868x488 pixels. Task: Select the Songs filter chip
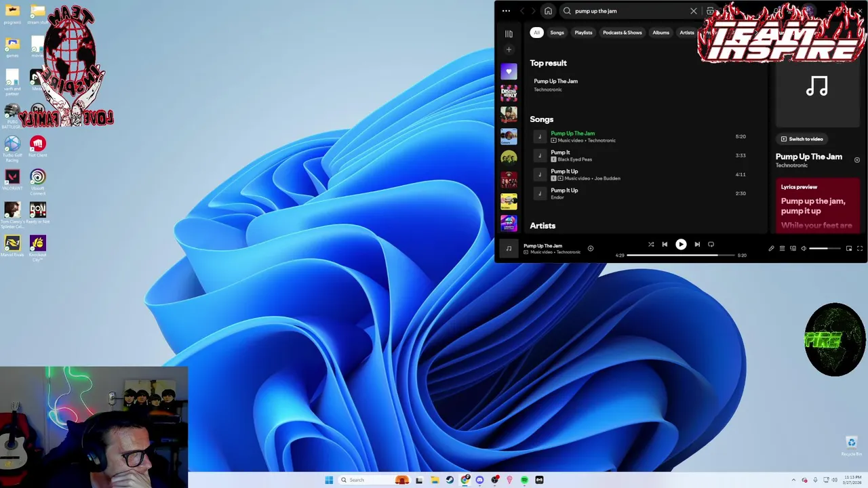click(557, 33)
